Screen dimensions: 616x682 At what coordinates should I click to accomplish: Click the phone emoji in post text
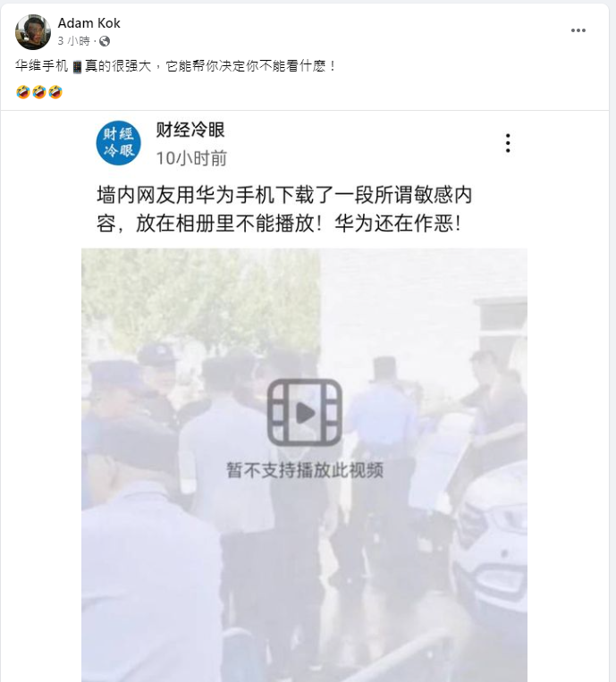click(x=77, y=66)
